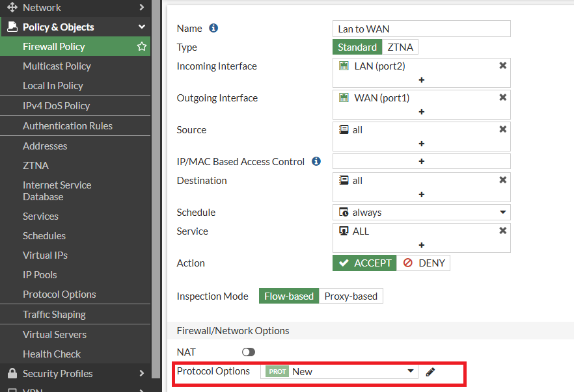Remove LAN (port2) from Incoming Interface
Viewport: 574px width, 392px height.
click(502, 66)
